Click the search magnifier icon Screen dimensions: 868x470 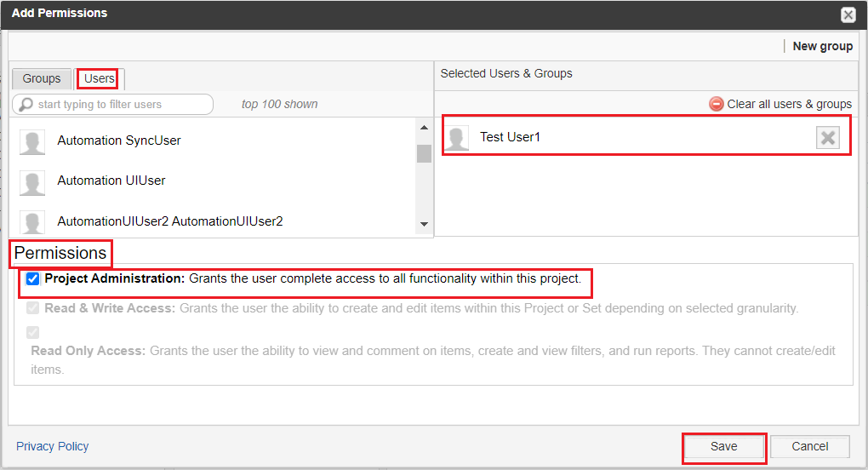(x=26, y=105)
